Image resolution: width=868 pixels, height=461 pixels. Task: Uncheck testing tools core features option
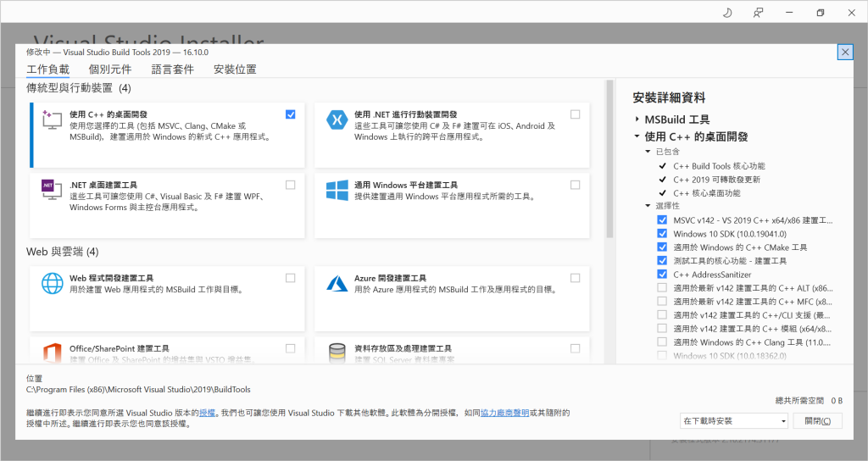point(662,261)
